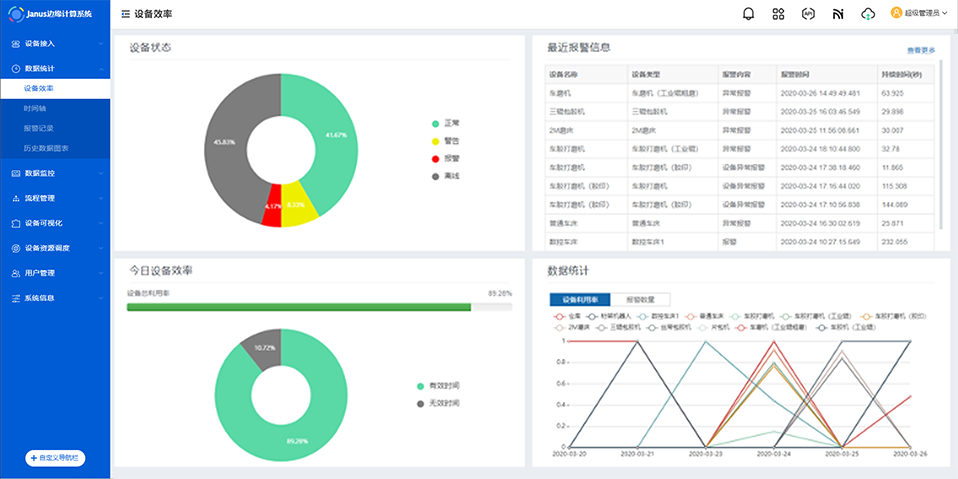This screenshot has width=958, height=479.
Task: Click the Janus system logo
Action: click(x=14, y=14)
